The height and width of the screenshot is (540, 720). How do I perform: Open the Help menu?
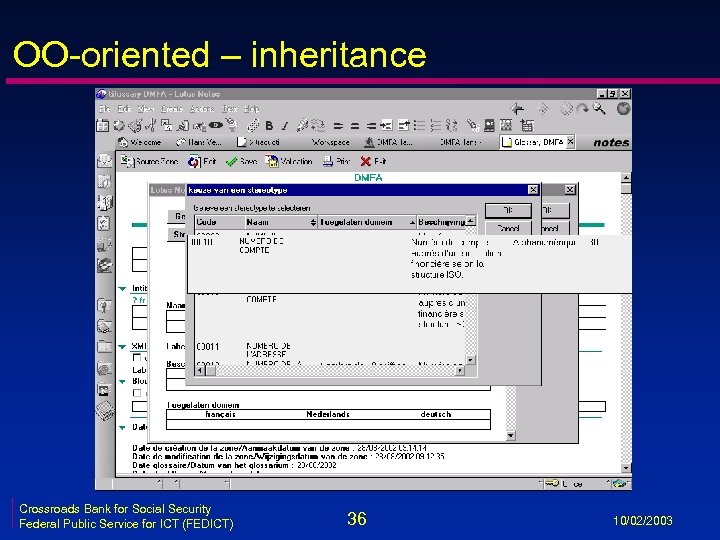tap(251, 109)
